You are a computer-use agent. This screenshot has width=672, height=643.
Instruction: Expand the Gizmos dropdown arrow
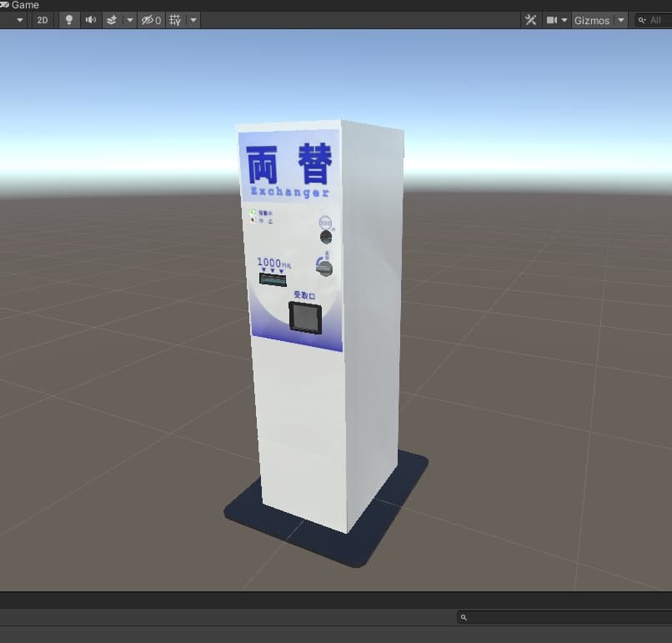click(620, 20)
